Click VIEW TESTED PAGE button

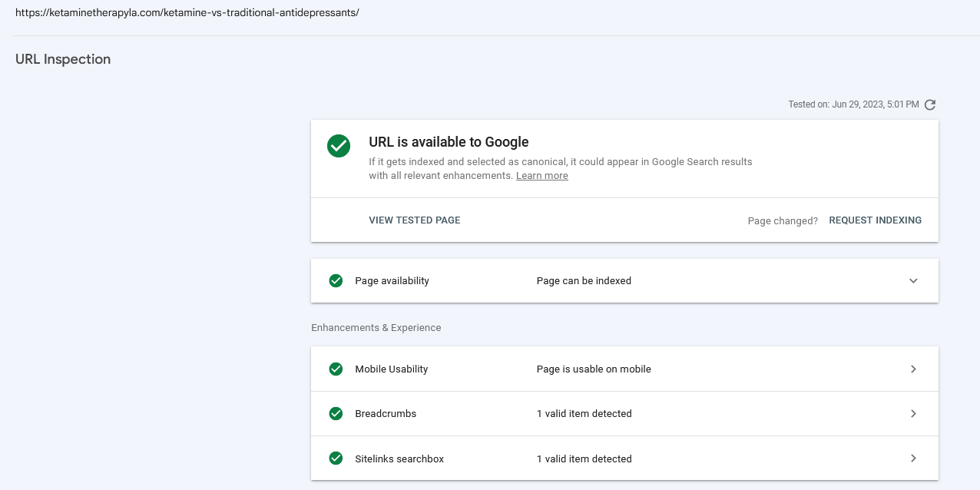tap(415, 220)
